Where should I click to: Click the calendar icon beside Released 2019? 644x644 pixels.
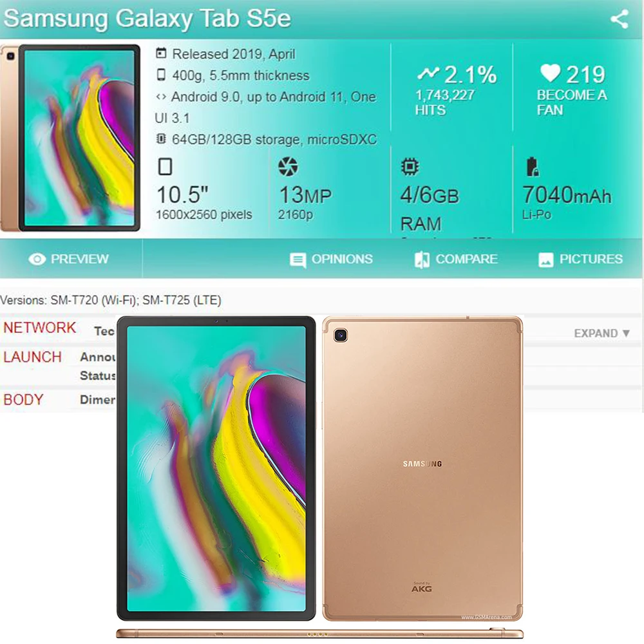click(x=162, y=53)
